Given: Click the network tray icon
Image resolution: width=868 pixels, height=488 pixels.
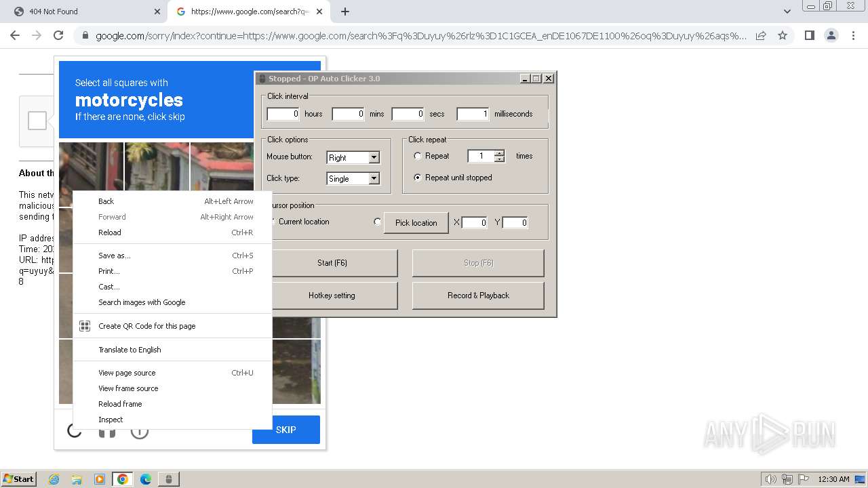Looking at the screenshot, I should click(787, 479).
